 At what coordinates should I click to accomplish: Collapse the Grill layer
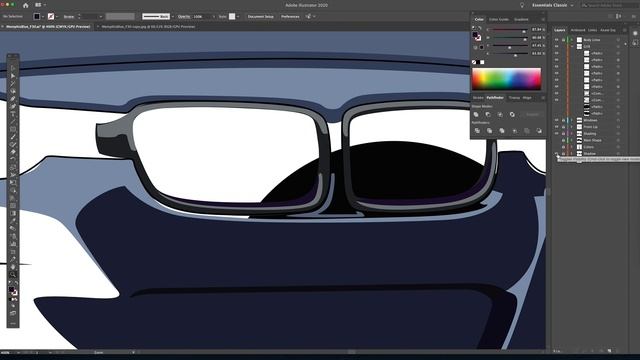[572, 47]
